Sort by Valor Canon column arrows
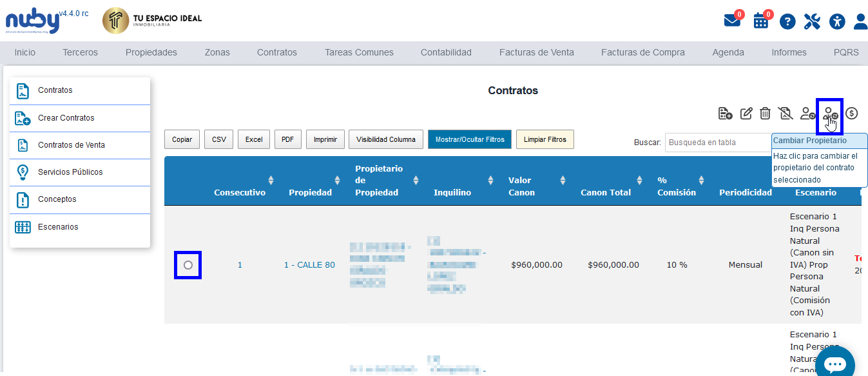 (563, 180)
